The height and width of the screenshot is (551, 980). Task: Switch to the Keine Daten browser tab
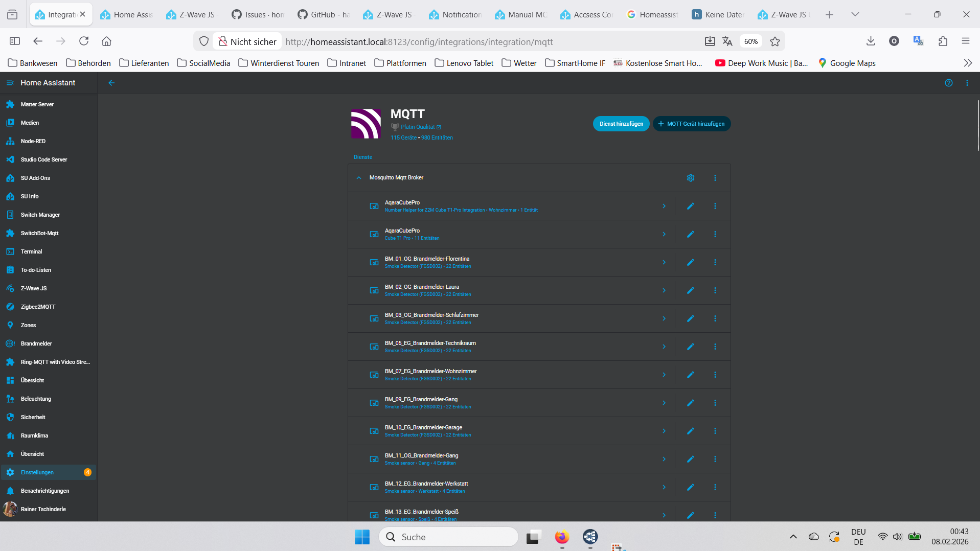[719, 14]
